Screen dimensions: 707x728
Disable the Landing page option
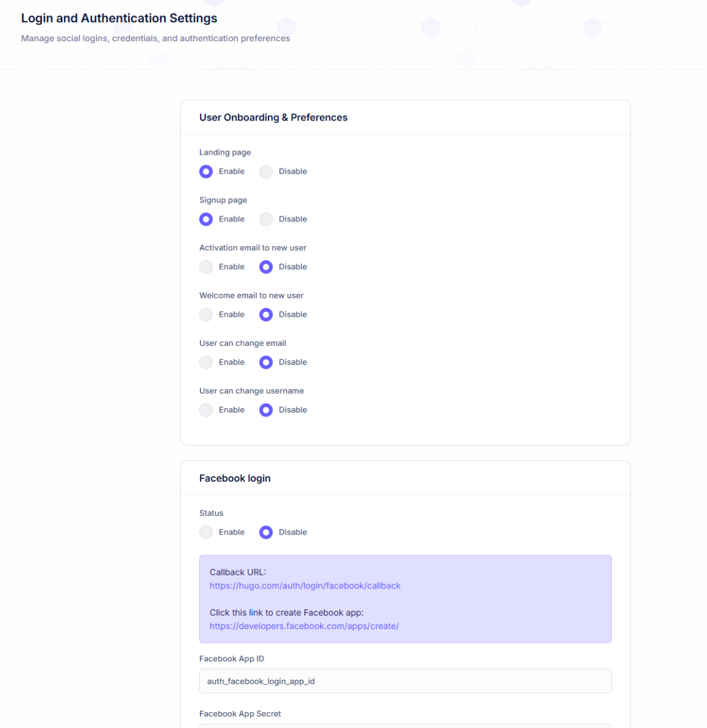[x=266, y=171]
